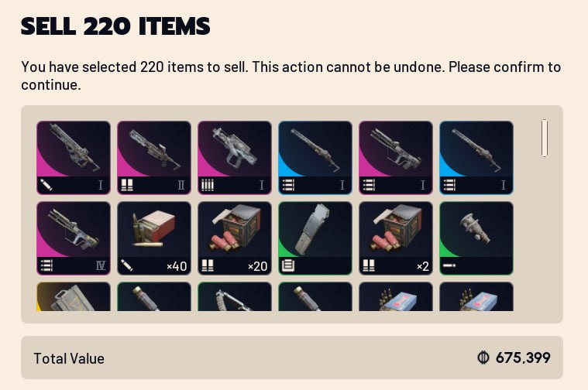Select the pink twin-barrel gun in top row

(396, 158)
